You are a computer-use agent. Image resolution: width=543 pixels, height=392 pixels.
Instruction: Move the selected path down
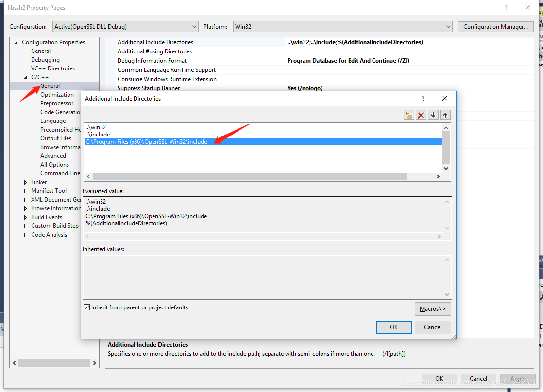433,115
